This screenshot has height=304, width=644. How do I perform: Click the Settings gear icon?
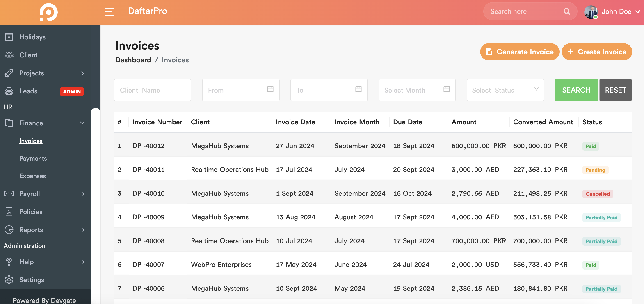click(x=9, y=279)
